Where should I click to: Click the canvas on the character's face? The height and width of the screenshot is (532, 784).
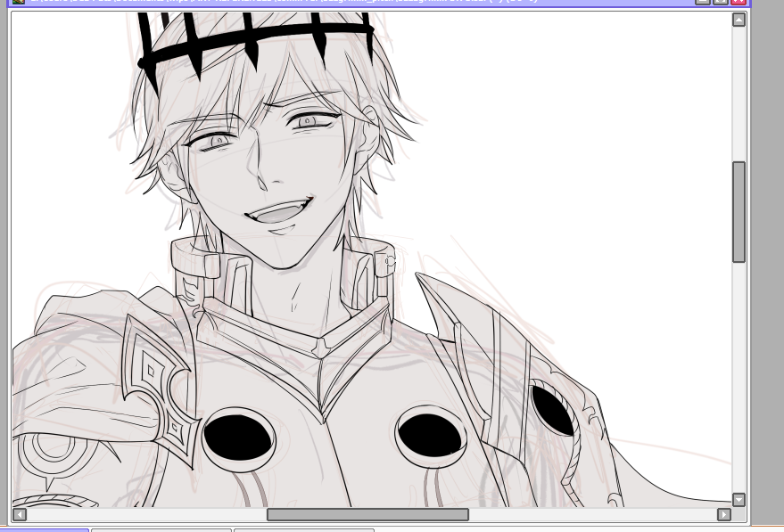[259, 160]
